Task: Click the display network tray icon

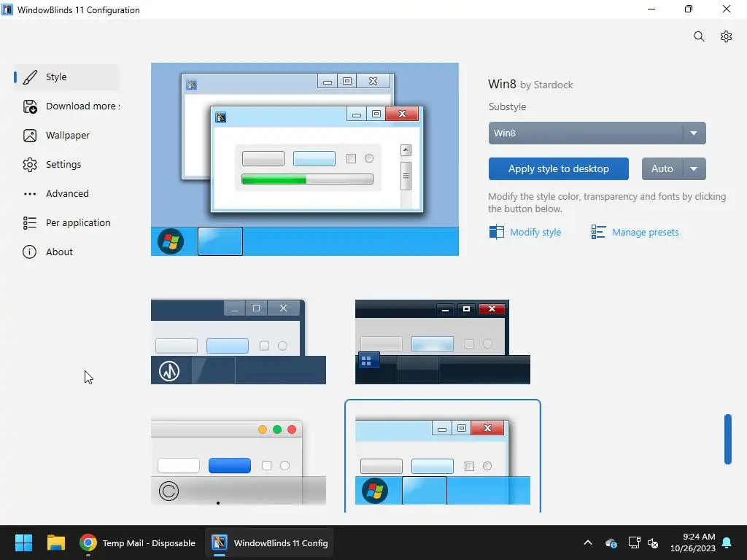Action: click(x=634, y=542)
